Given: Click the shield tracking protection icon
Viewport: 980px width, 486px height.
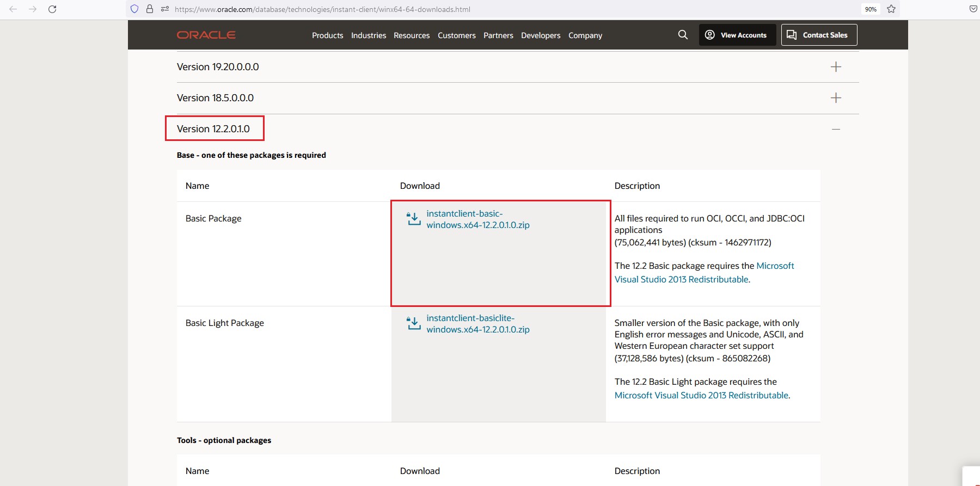Looking at the screenshot, I should click(134, 9).
